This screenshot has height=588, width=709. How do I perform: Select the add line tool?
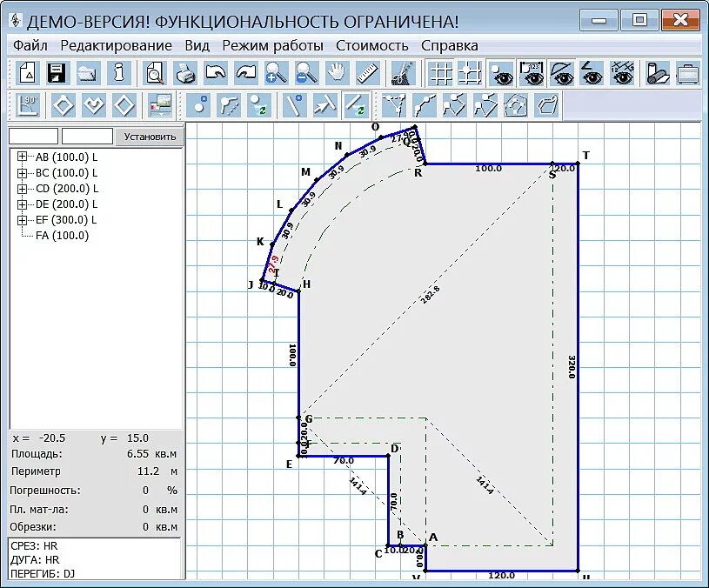(x=294, y=105)
